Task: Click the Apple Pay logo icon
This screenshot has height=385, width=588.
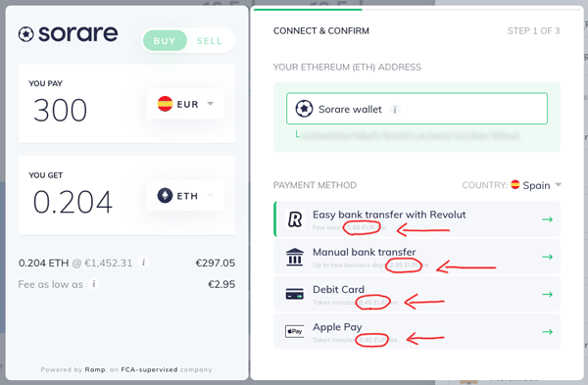Action: (x=295, y=331)
